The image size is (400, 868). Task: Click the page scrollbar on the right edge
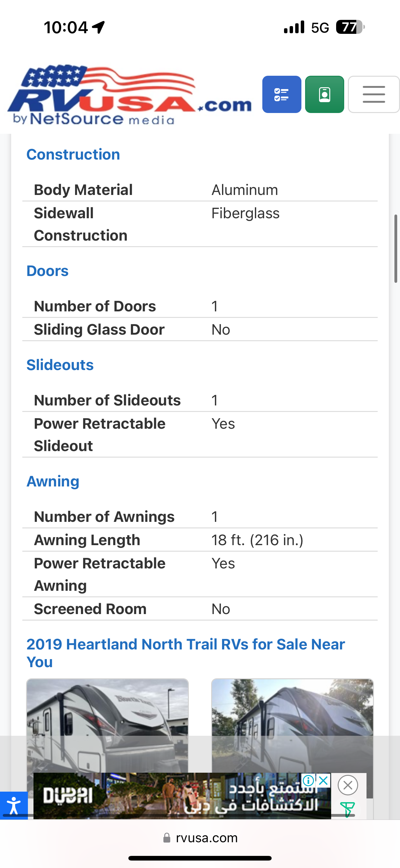coord(396,249)
